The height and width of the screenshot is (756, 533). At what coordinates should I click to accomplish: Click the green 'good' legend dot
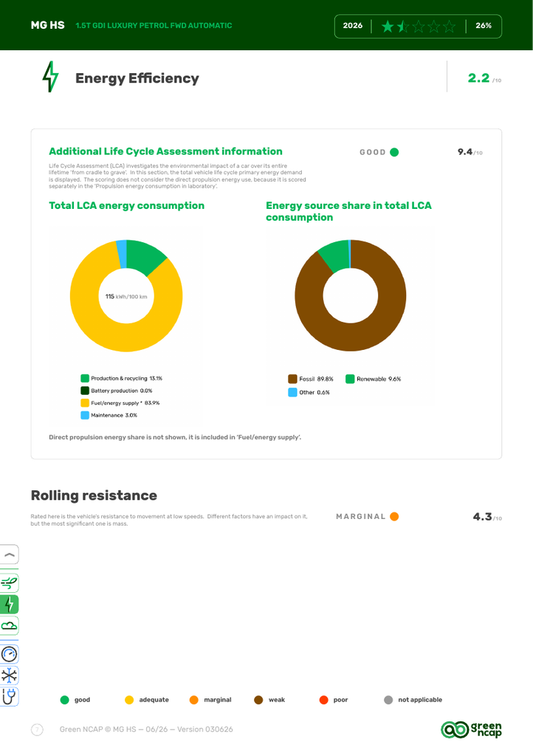pos(64,700)
